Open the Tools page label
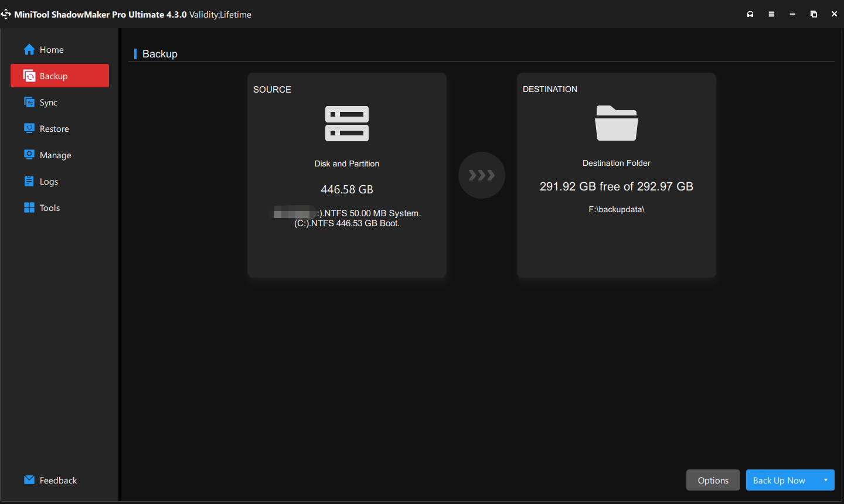The width and height of the screenshot is (844, 504). (50, 208)
